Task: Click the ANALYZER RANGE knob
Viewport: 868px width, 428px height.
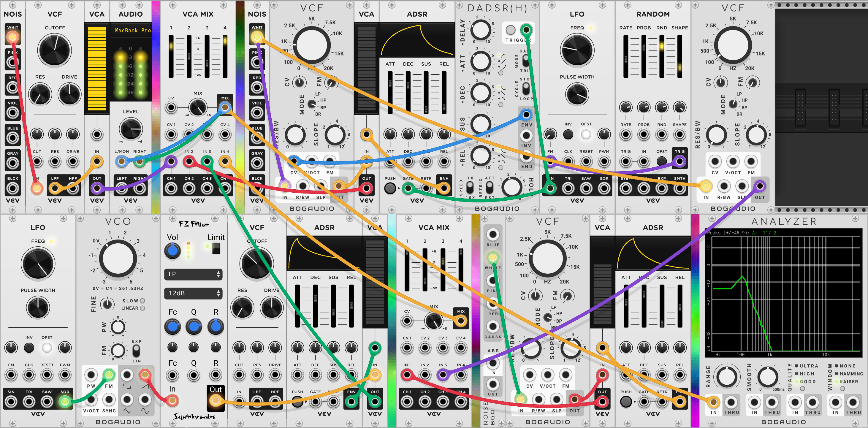Action: (726, 377)
